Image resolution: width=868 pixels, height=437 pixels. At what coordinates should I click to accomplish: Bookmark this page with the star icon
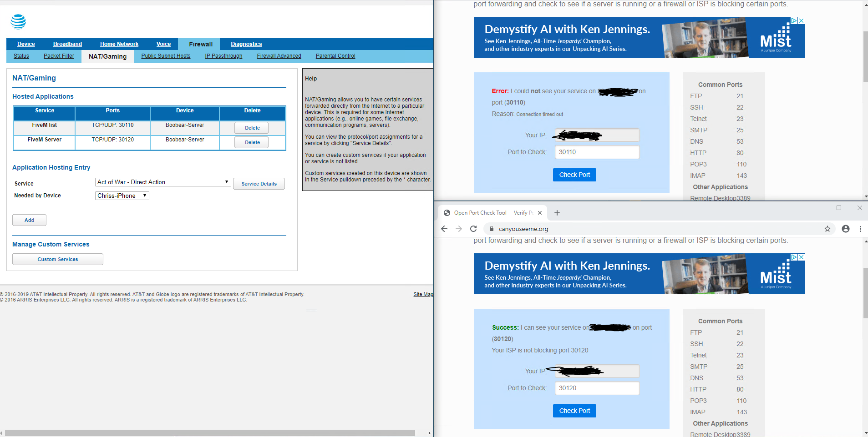tap(827, 229)
